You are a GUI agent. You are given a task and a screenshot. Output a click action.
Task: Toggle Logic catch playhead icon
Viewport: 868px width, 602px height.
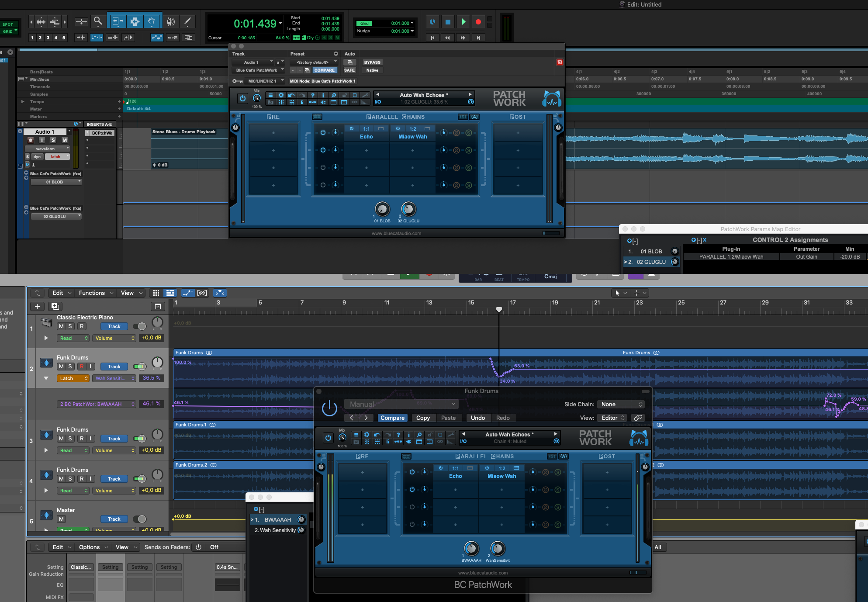pyautogui.click(x=220, y=293)
